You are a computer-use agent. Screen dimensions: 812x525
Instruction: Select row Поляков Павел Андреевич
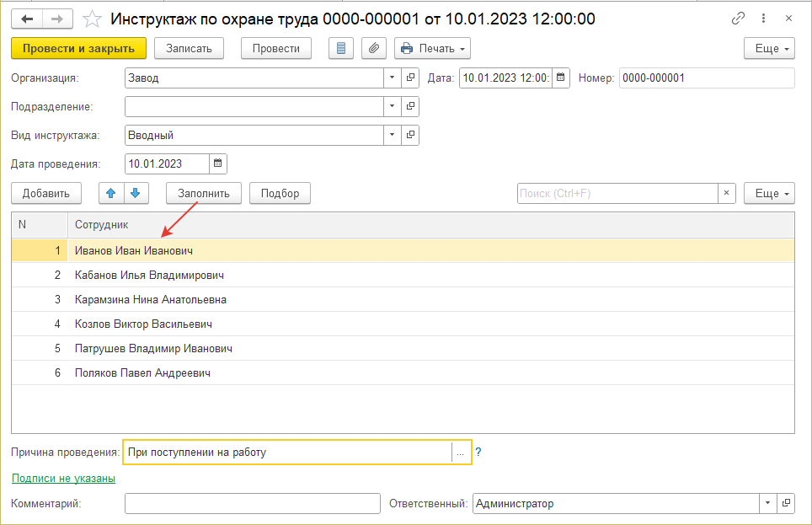point(403,372)
